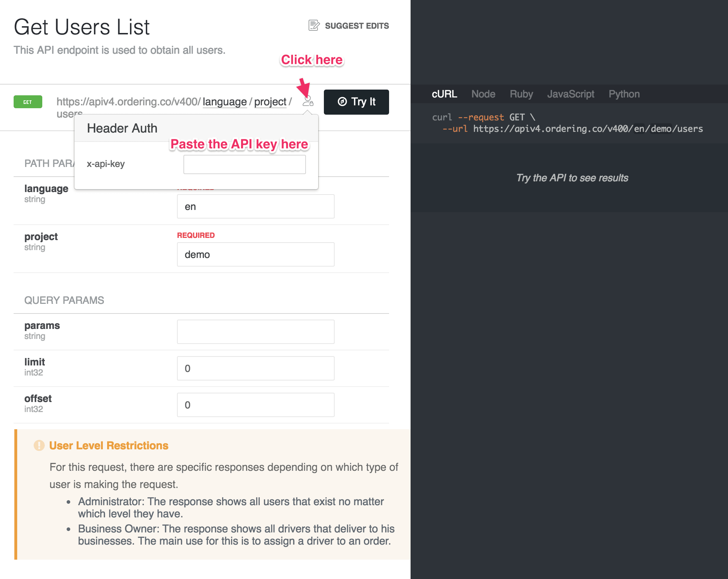Click the Get Users List heading
This screenshot has height=579, width=728.
pos(82,27)
